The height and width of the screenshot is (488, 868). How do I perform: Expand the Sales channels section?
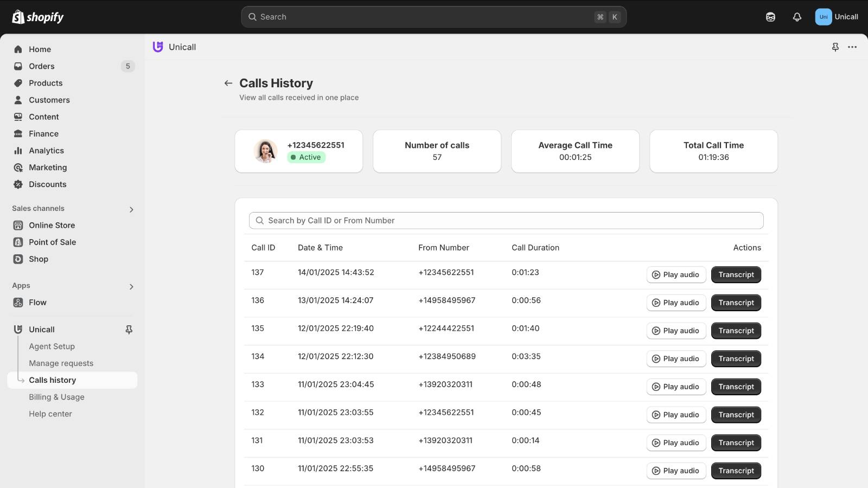(x=131, y=209)
